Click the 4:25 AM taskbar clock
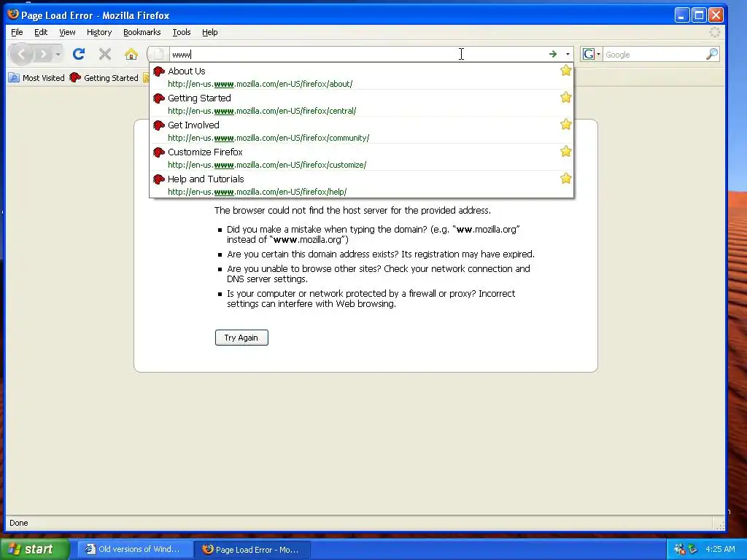 [x=720, y=550]
